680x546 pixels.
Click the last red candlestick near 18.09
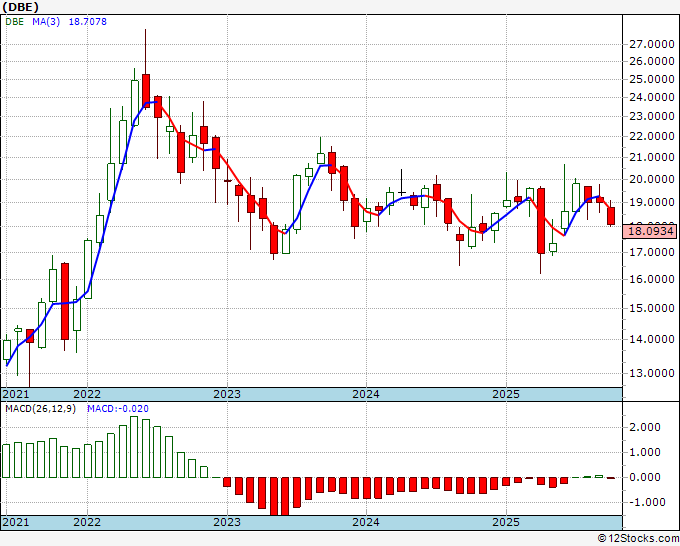pyautogui.click(x=611, y=216)
